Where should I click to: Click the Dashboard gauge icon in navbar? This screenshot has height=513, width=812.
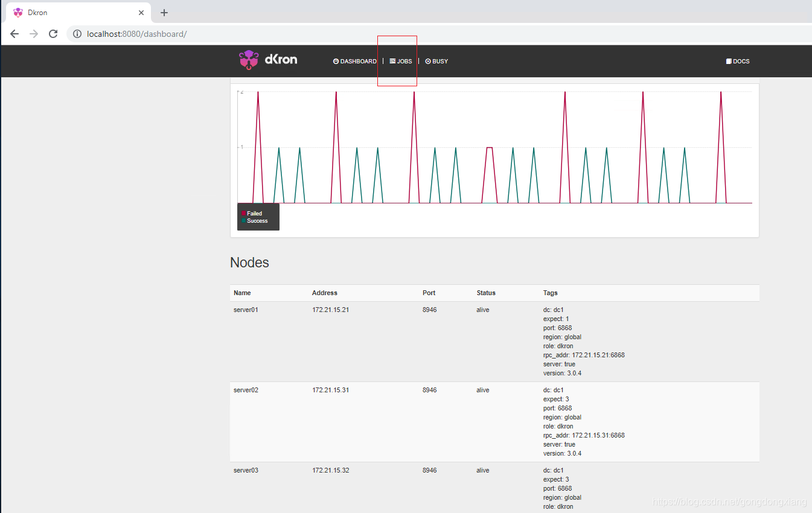point(336,62)
